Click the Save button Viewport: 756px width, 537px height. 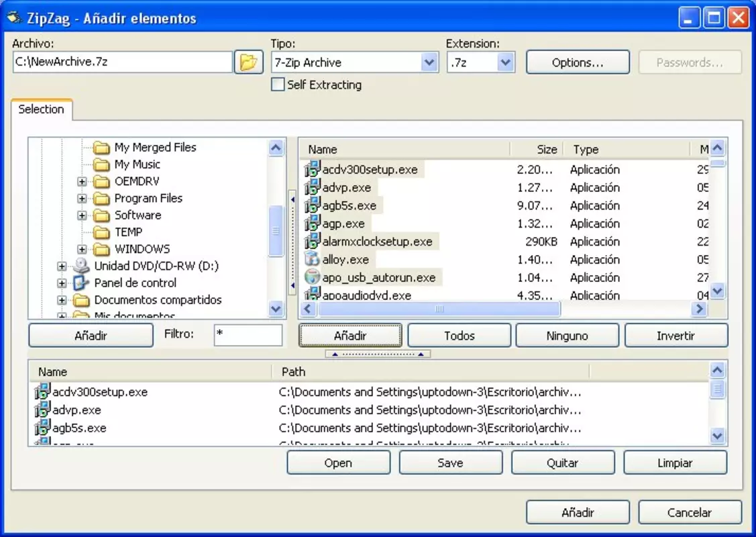pyautogui.click(x=450, y=462)
